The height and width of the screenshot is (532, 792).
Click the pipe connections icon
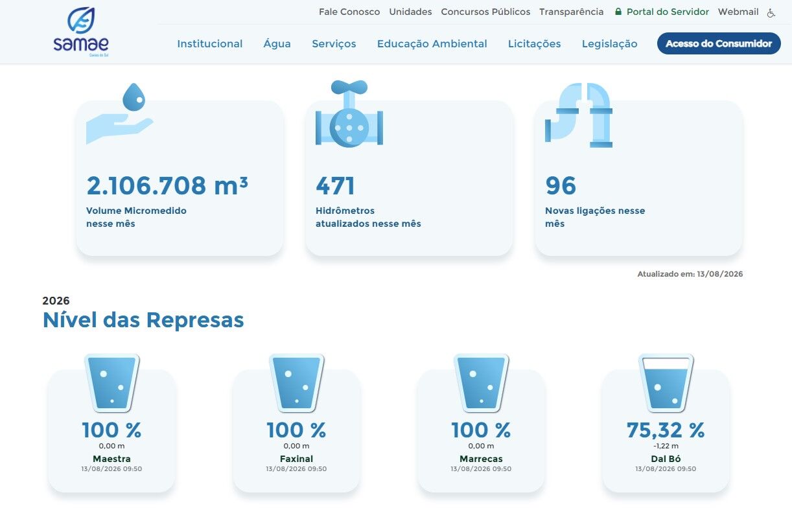pos(579,115)
